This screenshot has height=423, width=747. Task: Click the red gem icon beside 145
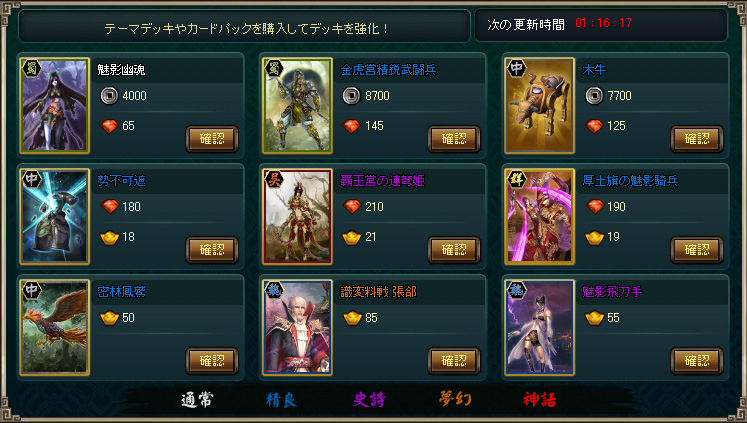(x=352, y=126)
